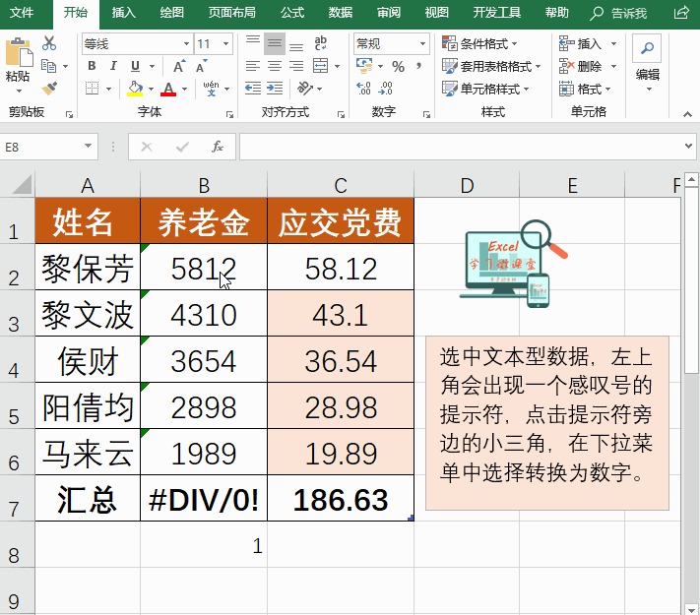Image resolution: width=700 pixels, height=615 pixels.
Task: Decrease indent
Action: click(x=253, y=89)
